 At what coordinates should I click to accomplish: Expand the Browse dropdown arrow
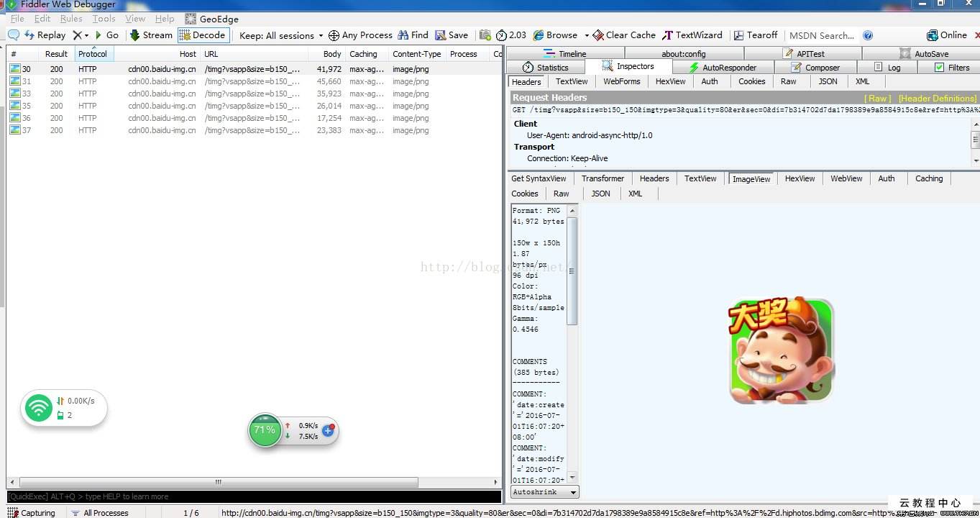pyautogui.click(x=587, y=35)
